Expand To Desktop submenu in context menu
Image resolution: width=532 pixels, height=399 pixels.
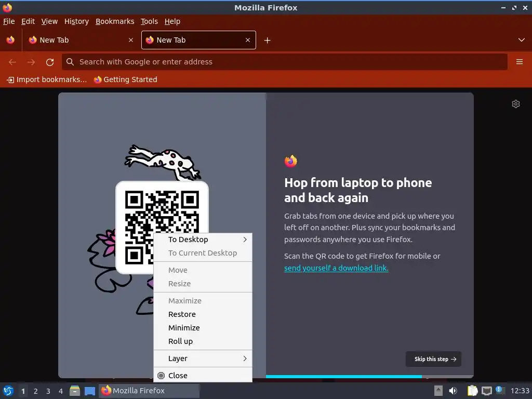coord(203,240)
